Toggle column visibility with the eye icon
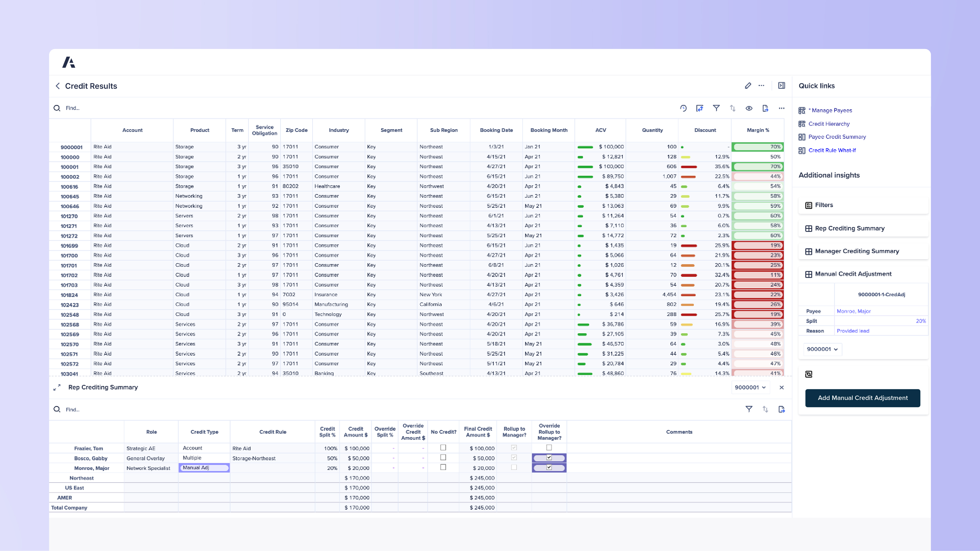The image size is (980, 551). (x=749, y=108)
